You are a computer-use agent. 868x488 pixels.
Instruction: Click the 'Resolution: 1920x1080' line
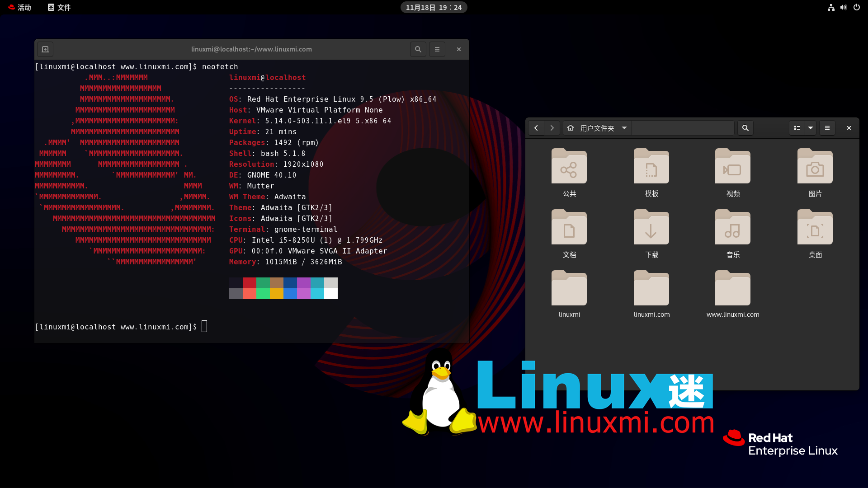pos(276,164)
